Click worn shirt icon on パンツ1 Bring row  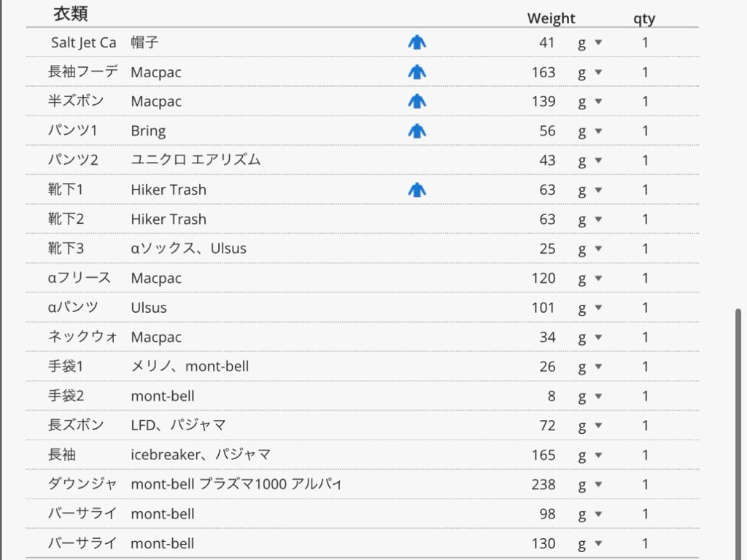(x=417, y=131)
